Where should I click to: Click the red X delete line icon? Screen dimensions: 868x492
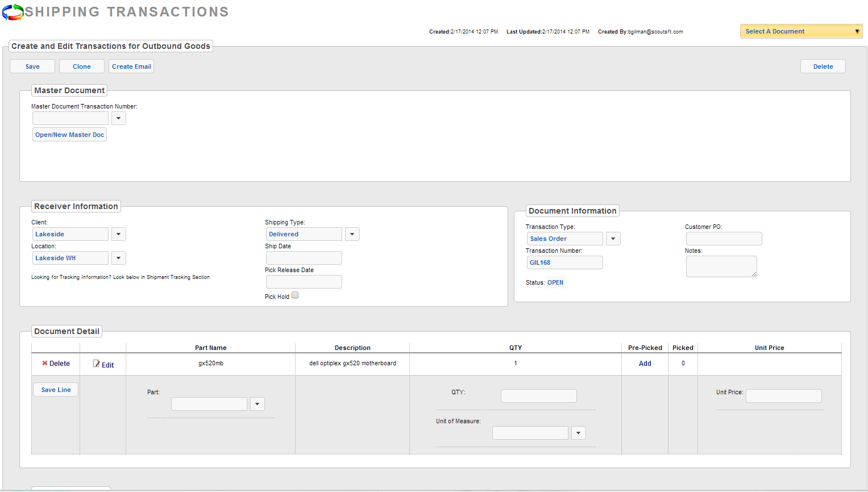coord(45,363)
